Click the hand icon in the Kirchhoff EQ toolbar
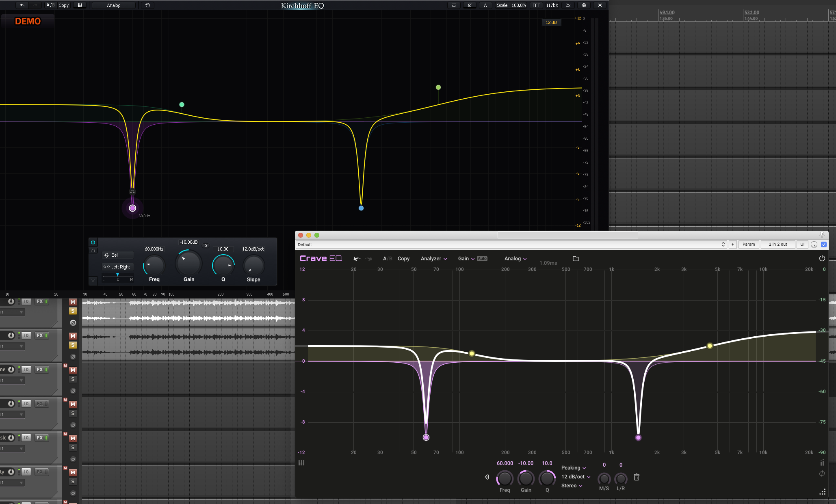The height and width of the screenshot is (504, 836). click(x=147, y=5)
